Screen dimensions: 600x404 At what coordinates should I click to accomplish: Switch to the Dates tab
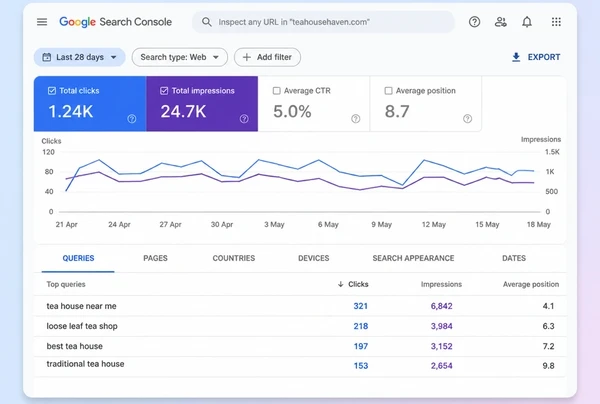tap(514, 258)
